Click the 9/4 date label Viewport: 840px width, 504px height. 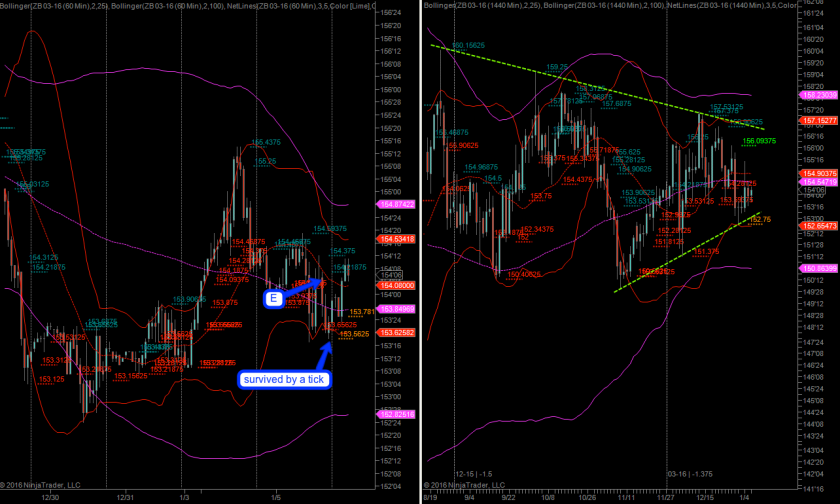[469, 497]
